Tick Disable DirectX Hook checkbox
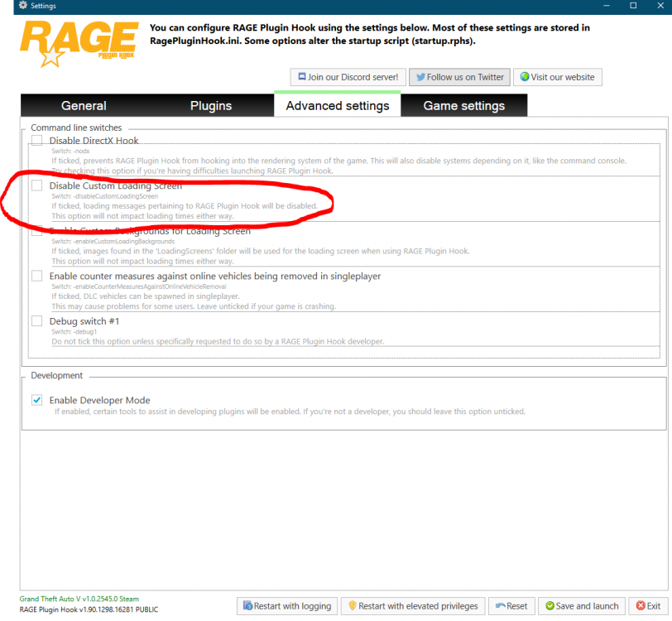 tap(37, 140)
